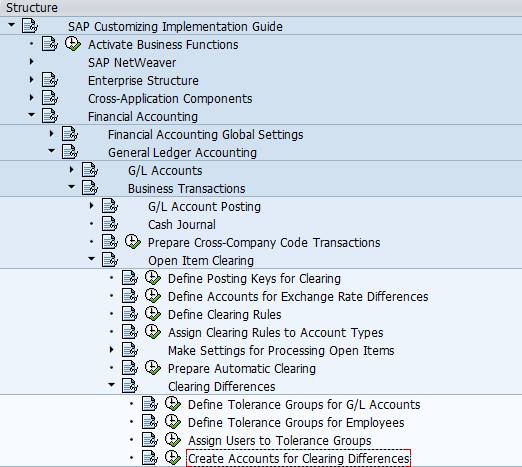Image resolution: width=522 pixels, height=467 pixels.
Task: Click execute icon for Define Posting Keys for Clearing
Action: (153, 278)
